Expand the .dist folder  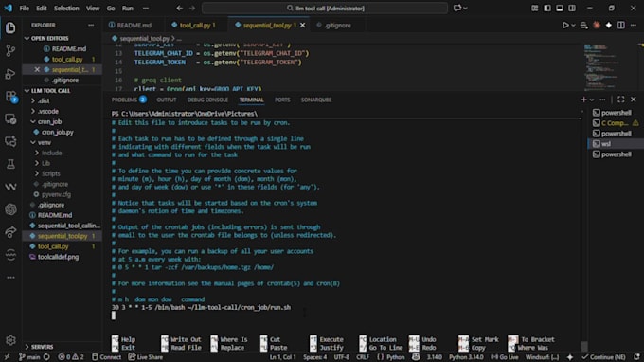(44, 100)
